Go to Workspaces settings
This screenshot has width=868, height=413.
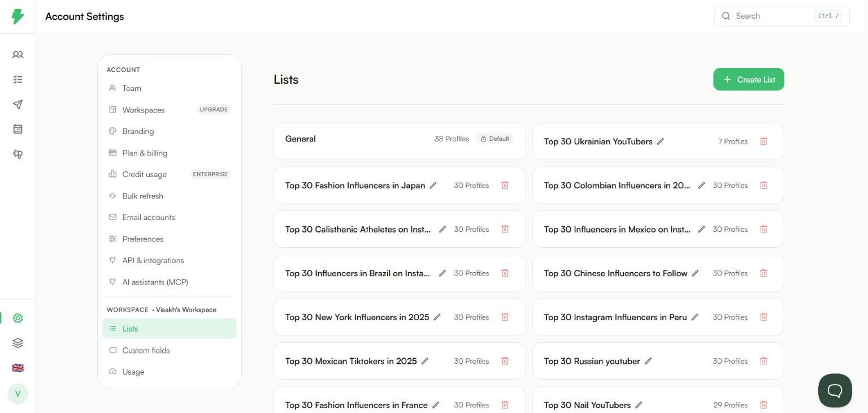click(x=170, y=110)
